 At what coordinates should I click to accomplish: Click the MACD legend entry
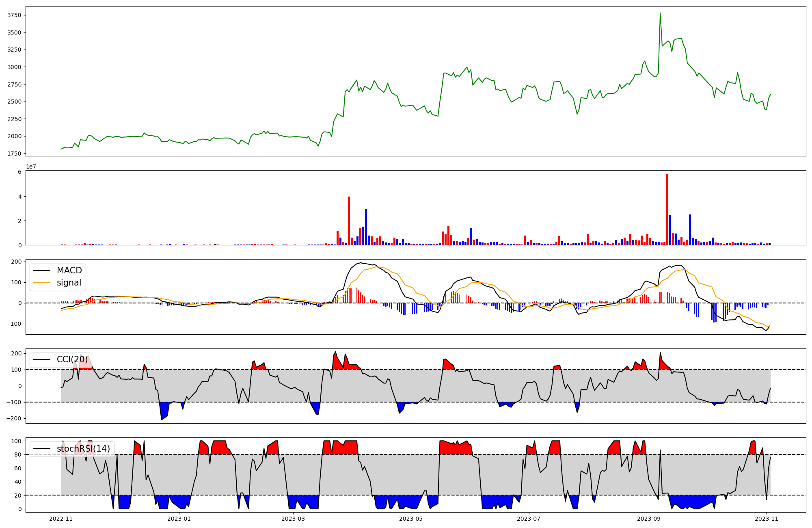pyautogui.click(x=69, y=270)
